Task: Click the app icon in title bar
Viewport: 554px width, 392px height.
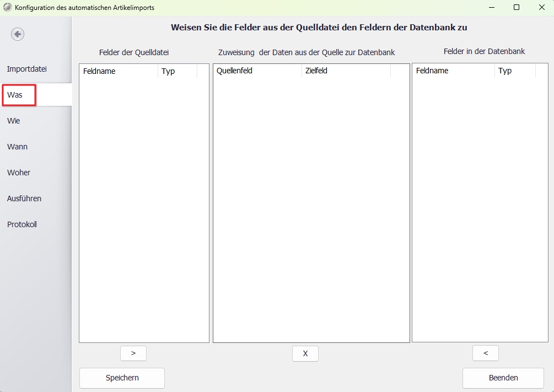Action: coord(7,7)
